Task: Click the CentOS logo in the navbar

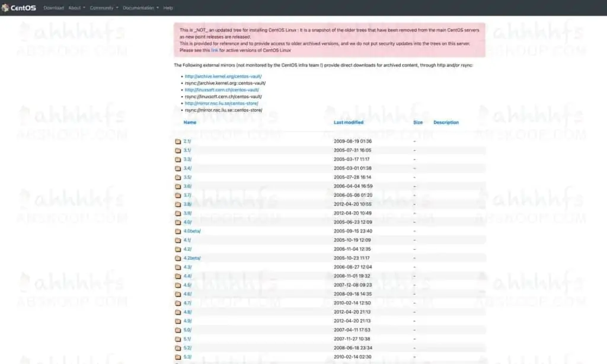Action: [x=19, y=8]
